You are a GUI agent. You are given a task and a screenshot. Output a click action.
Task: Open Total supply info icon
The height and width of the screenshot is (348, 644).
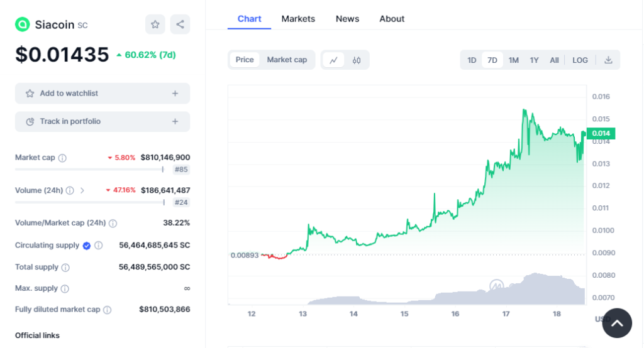point(65,268)
